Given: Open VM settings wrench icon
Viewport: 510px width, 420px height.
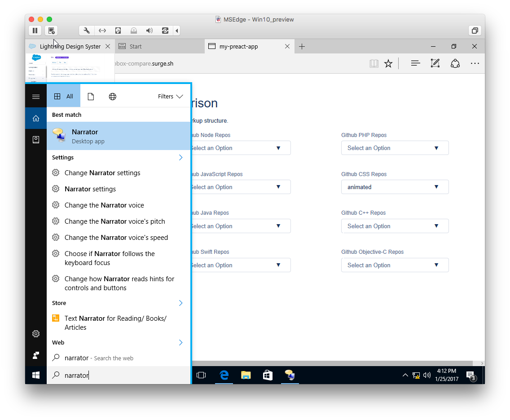Looking at the screenshot, I should pos(87,31).
